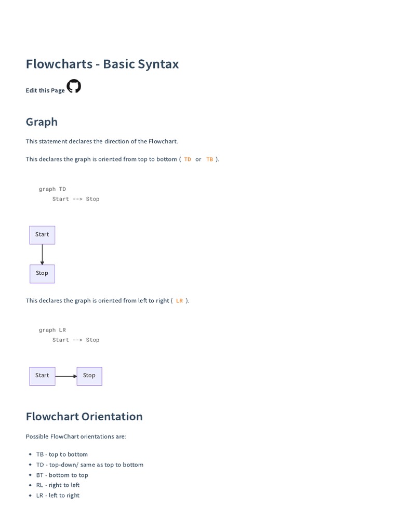This screenshot has width=399, height=532.
Task: Open the Edit this Page link
Action: pyautogui.click(x=45, y=90)
